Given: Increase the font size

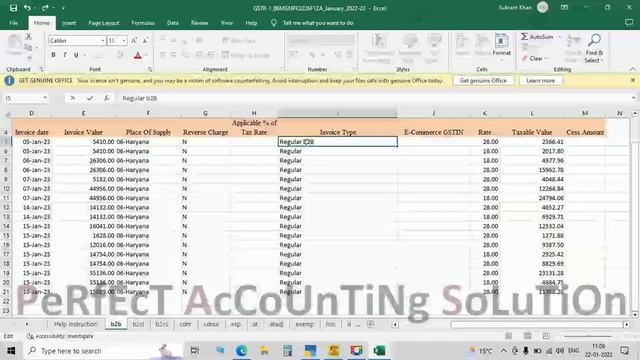Looking at the screenshot, I should tap(134, 40).
